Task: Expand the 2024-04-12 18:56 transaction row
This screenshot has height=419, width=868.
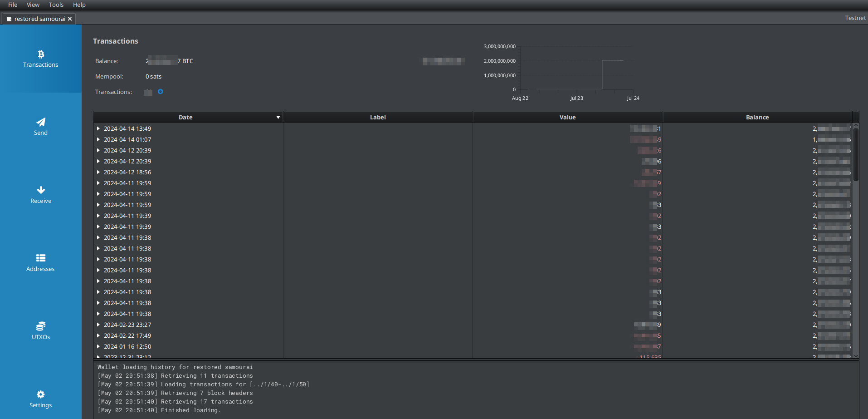Action: tap(98, 172)
